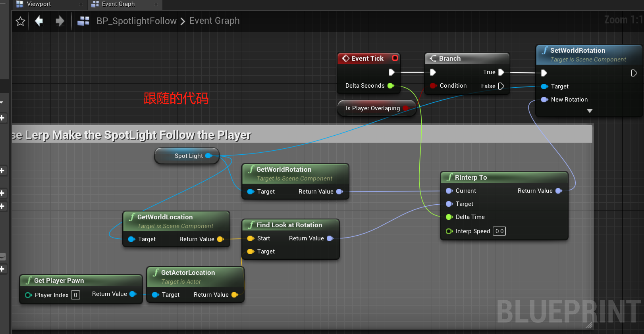Image resolution: width=644 pixels, height=334 pixels.
Task: Click the Branch False output pin
Action: click(501, 86)
